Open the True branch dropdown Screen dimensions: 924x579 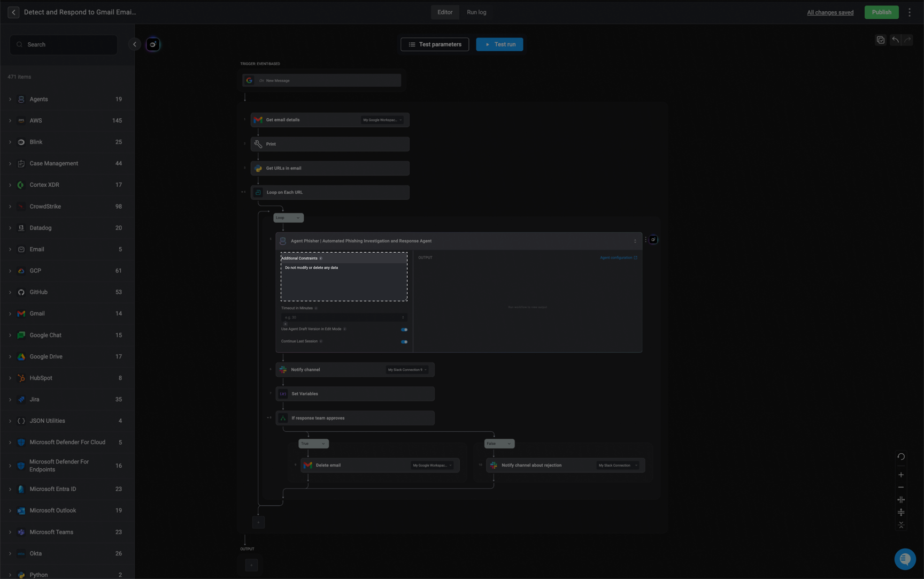click(313, 444)
